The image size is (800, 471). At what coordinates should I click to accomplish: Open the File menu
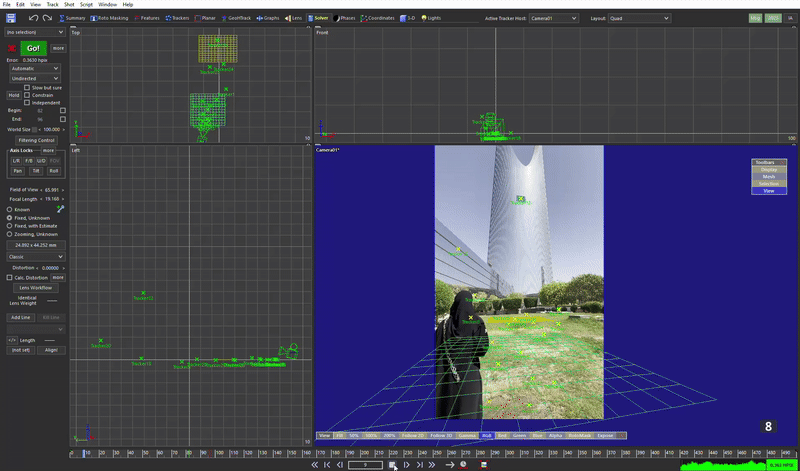(7, 4)
